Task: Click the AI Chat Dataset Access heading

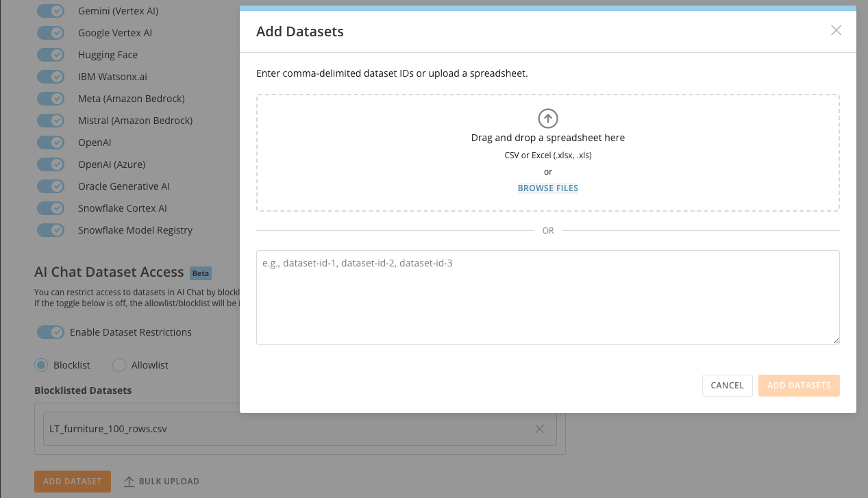Action: coord(109,273)
